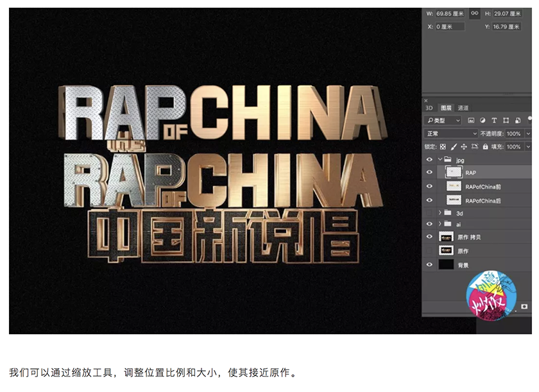Select the layer named 原作 拷贝

[469, 237]
